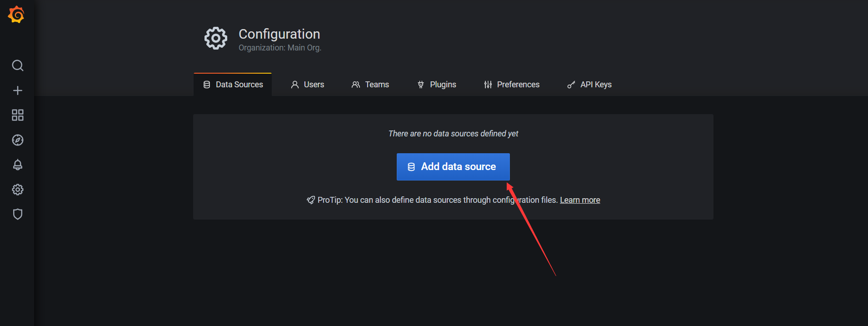Go to the Plugins tab
Screen dimensions: 868x326
(437, 85)
